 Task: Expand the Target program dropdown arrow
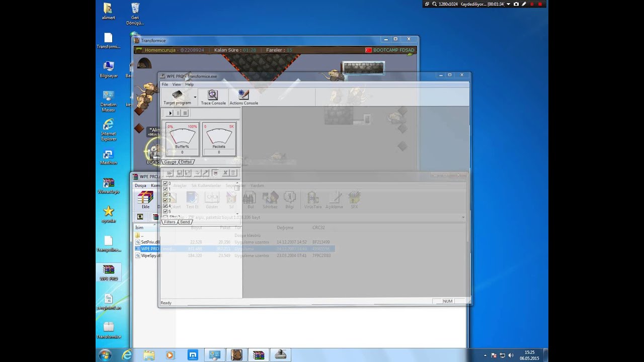(x=195, y=98)
